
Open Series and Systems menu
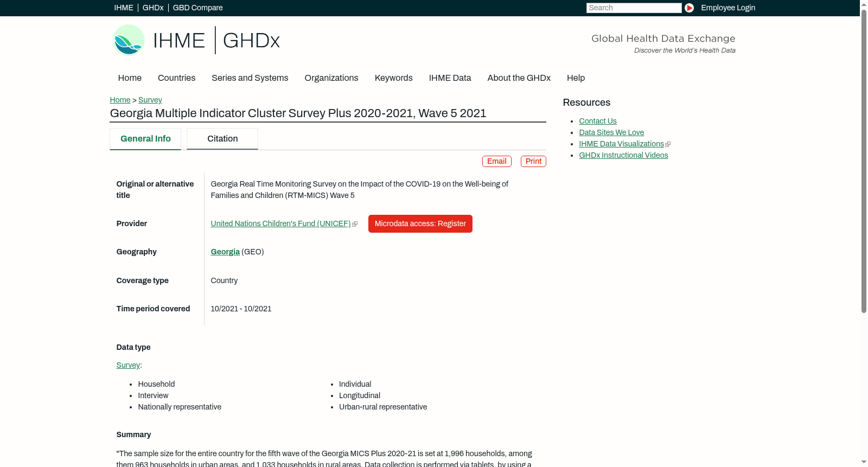tap(250, 78)
